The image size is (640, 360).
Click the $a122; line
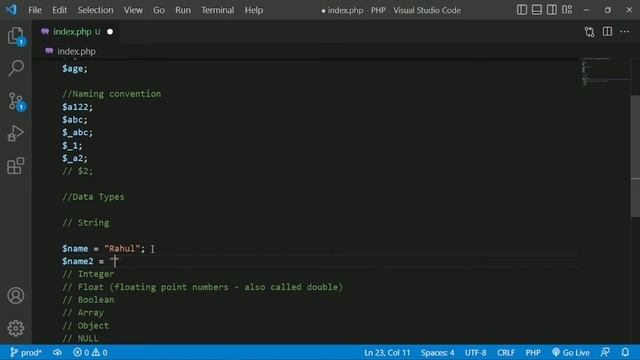click(78, 107)
